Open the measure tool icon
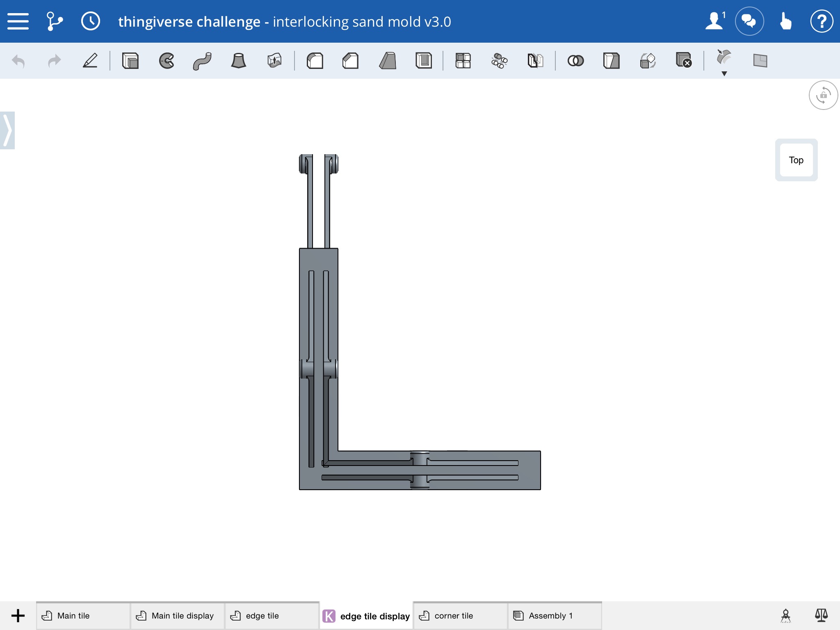 click(785, 616)
